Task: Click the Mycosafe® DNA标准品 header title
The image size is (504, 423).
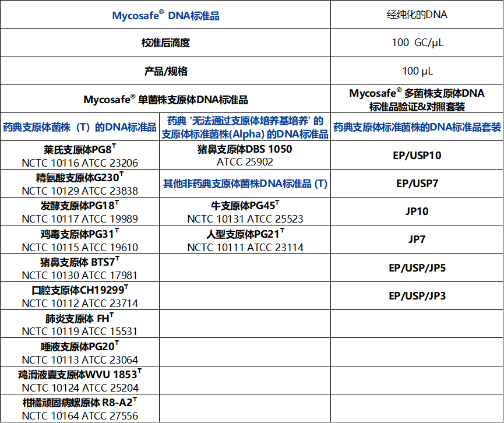Action: [x=165, y=16]
